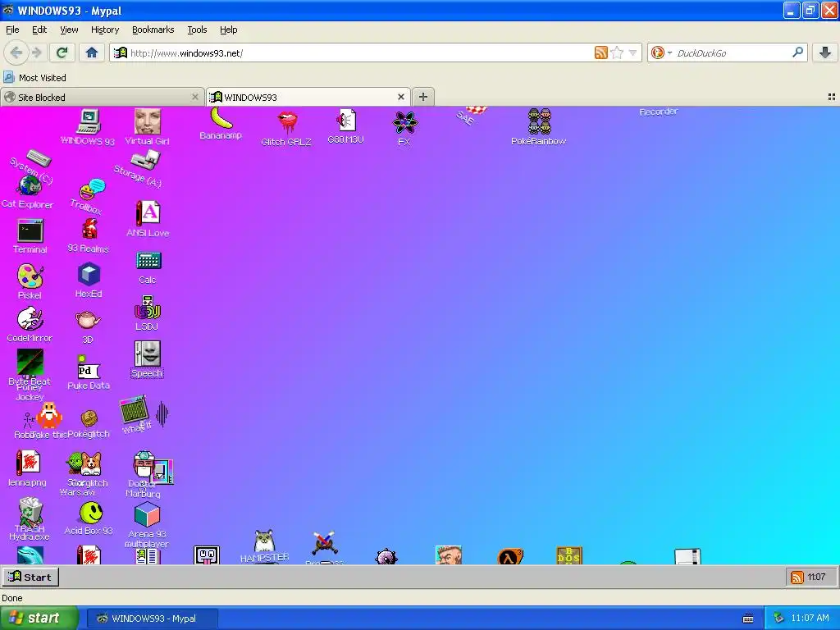Launch the Acid Box 93 smiley icon

(x=91, y=513)
